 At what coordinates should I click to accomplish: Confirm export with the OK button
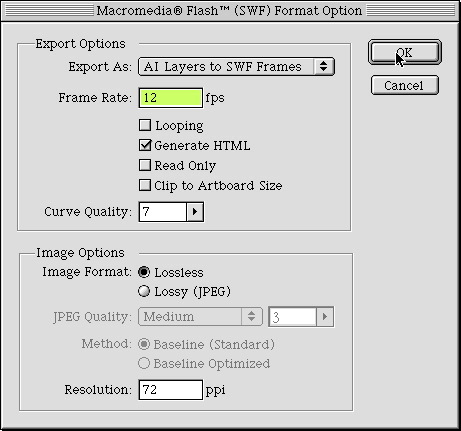click(405, 52)
